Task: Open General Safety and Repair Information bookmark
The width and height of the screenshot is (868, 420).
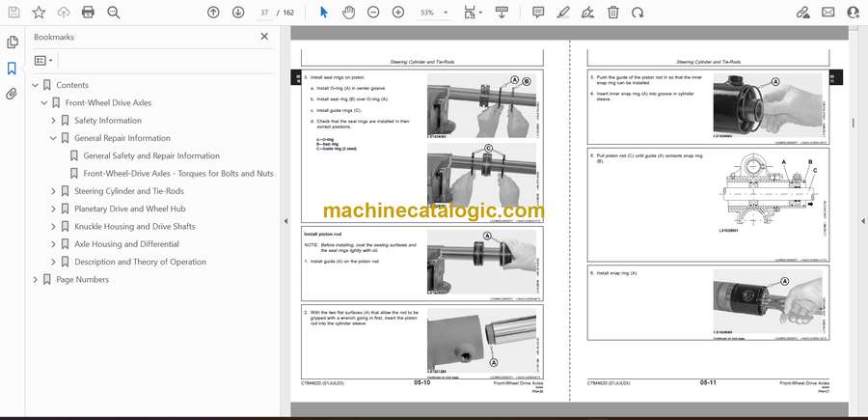Action: pos(151,155)
